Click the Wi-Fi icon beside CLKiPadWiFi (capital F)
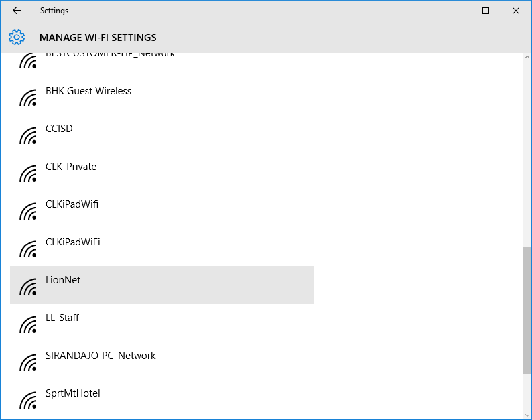532x420 pixels. pyautogui.click(x=28, y=249)
